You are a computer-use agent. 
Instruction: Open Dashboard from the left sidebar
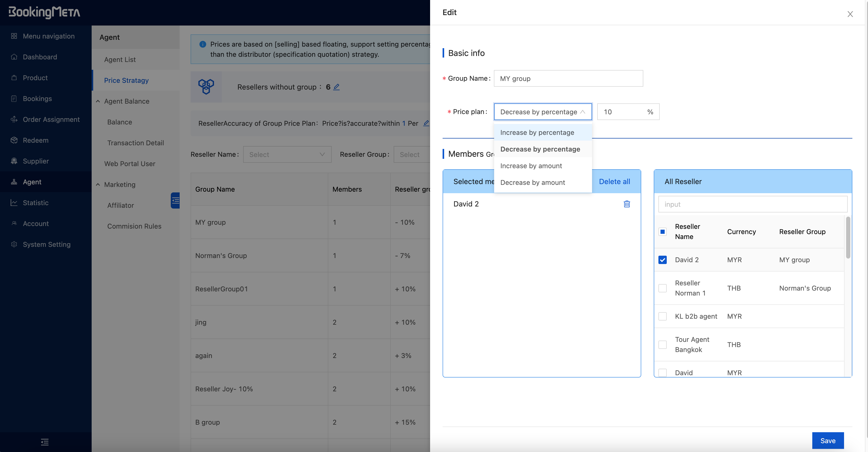(x=40, y=57)
